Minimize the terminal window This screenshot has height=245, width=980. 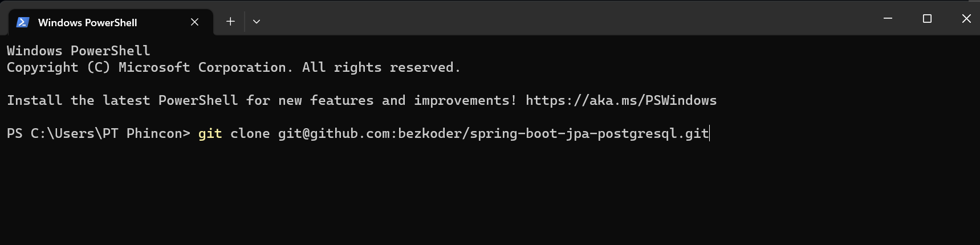pyautogui.click(x=888, y=19)
